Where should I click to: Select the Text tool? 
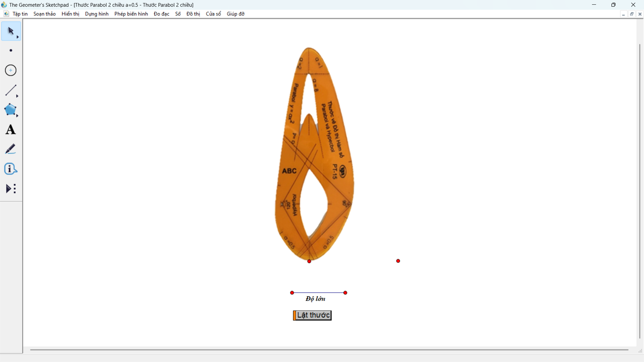coord(10,130)
